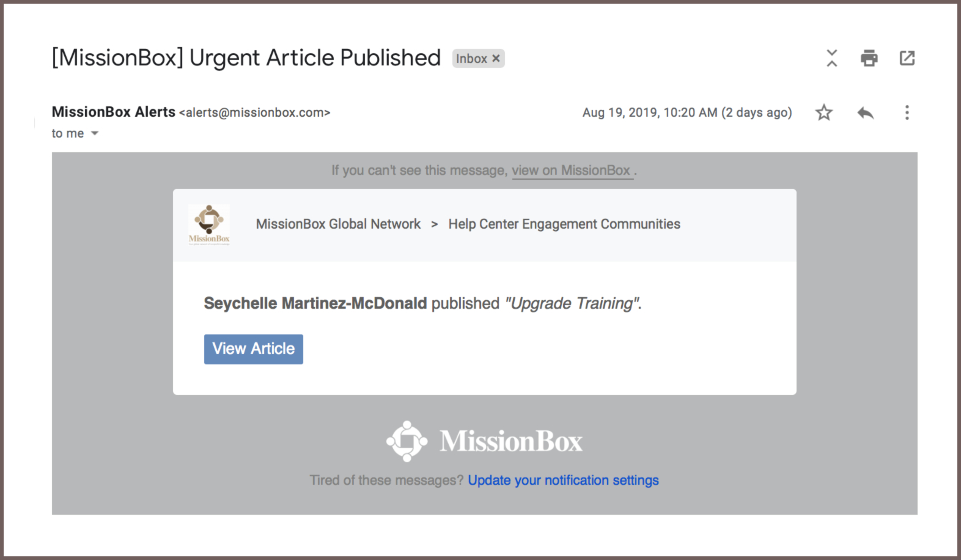The image size is (961, 560).
Task: Click the sender name MissionBox Alerts
Action: [114, 112]
